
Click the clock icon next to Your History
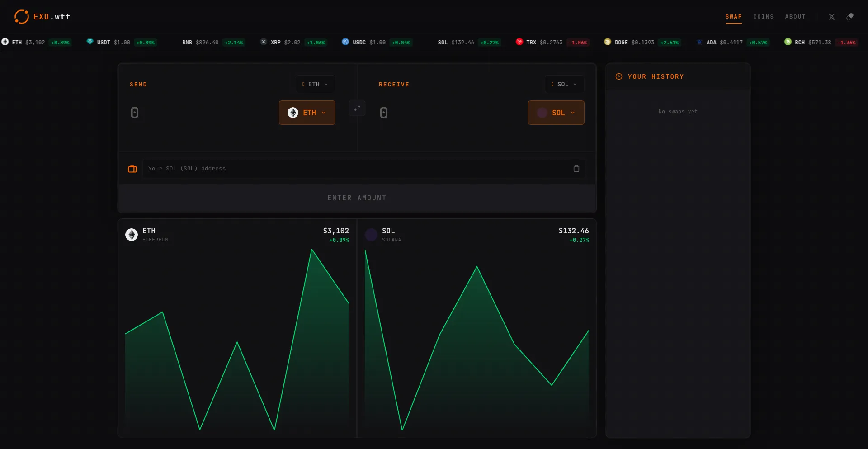click(619, 77)
